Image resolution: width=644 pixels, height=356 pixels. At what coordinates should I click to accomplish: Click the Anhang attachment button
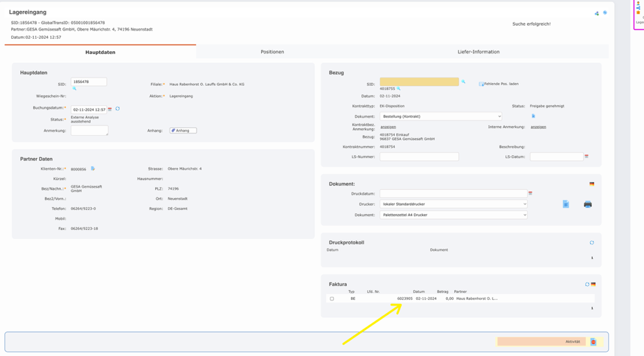pyautogui.click(x=183, y=130)
